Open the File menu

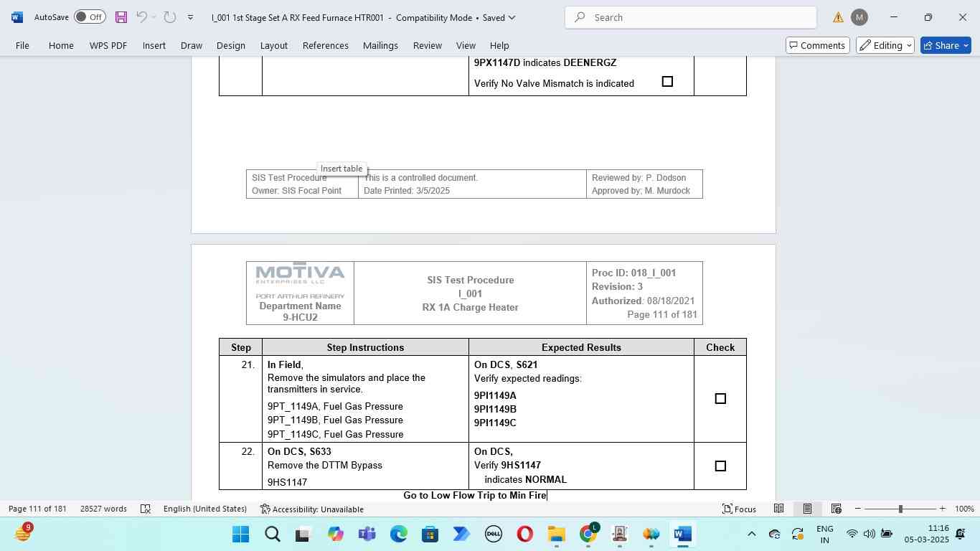(x=22, y=45)
